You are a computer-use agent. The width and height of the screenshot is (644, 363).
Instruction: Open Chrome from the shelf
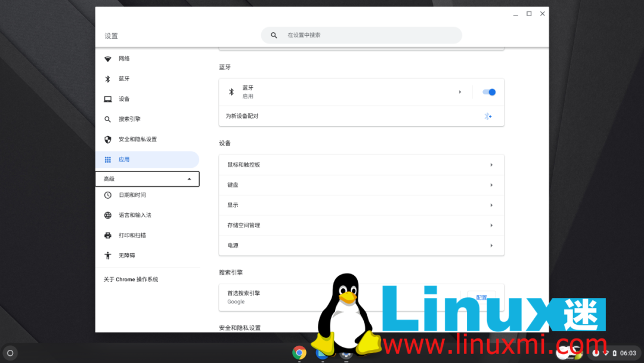pyautogui.click(x=299, y=353)
